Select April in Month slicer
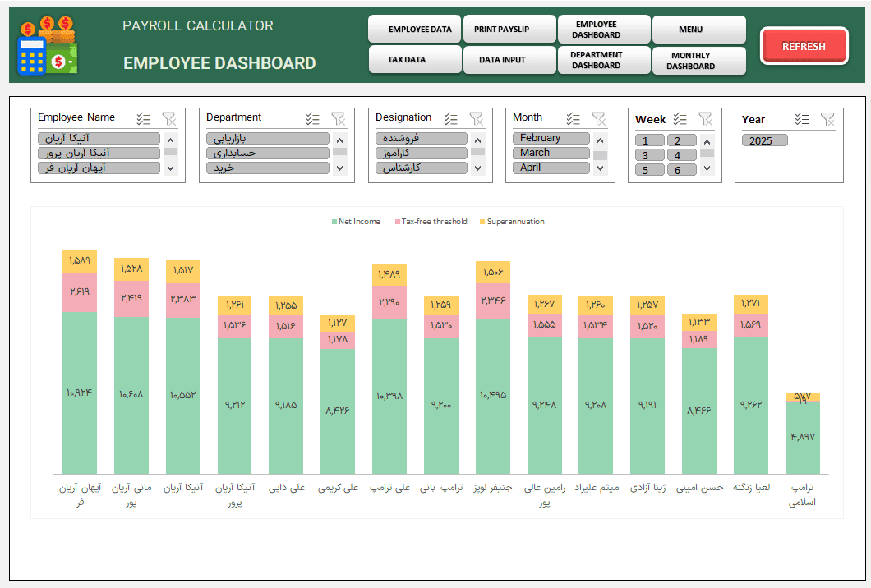 [551, 168]
